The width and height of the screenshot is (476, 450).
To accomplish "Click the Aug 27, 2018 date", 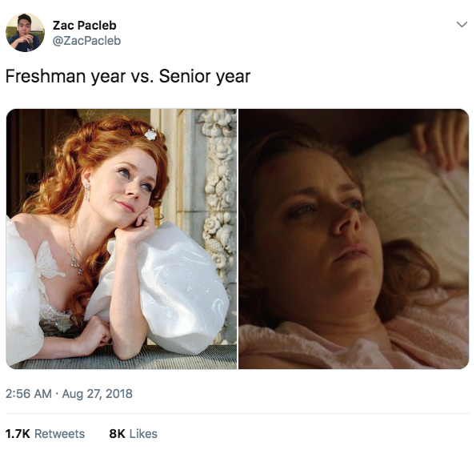I will point(97,394).
